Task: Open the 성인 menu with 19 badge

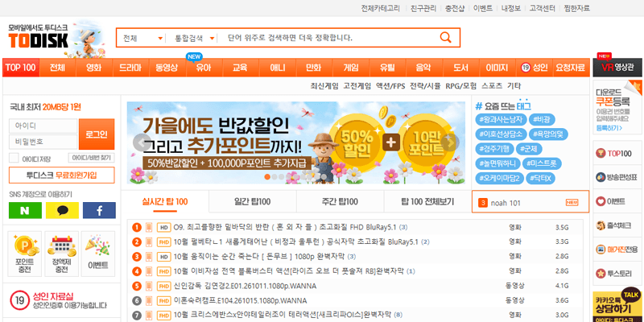Action: [x=534, y=68]
